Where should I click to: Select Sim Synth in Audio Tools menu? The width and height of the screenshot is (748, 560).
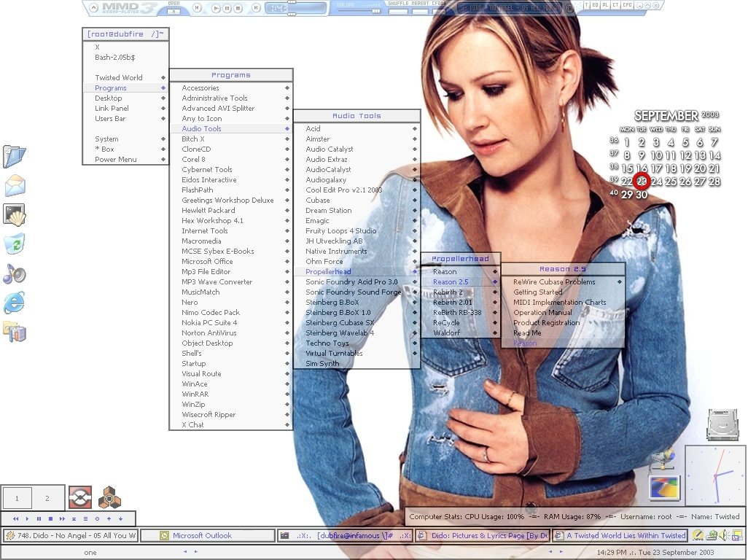coord(357,363)
